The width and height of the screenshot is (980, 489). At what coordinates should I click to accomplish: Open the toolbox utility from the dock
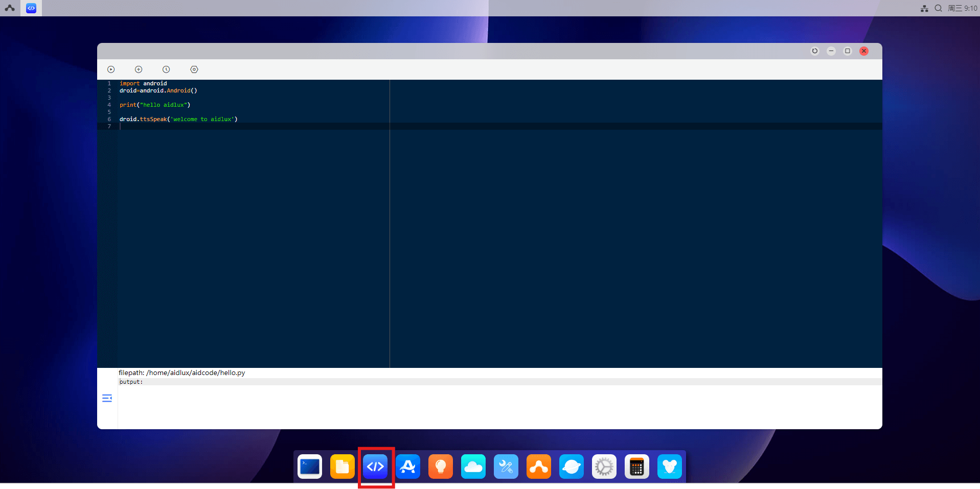[506, 467]
